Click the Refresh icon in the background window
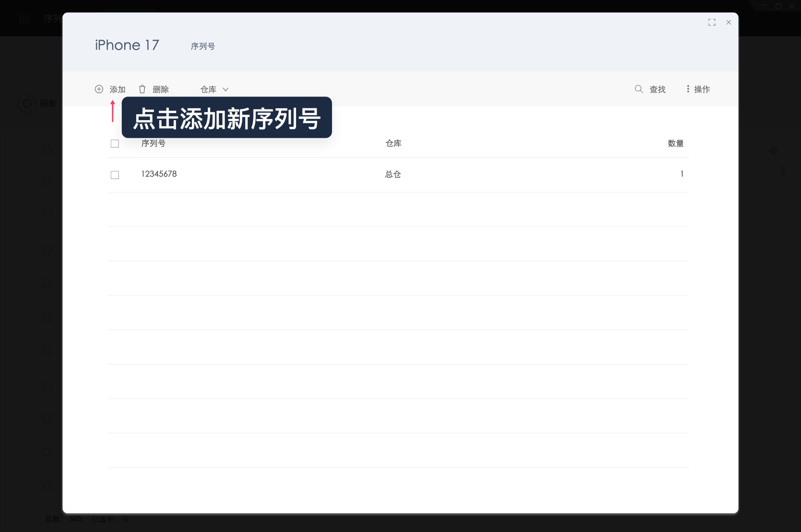Viewport: 801px width, 532px height. 26,103
